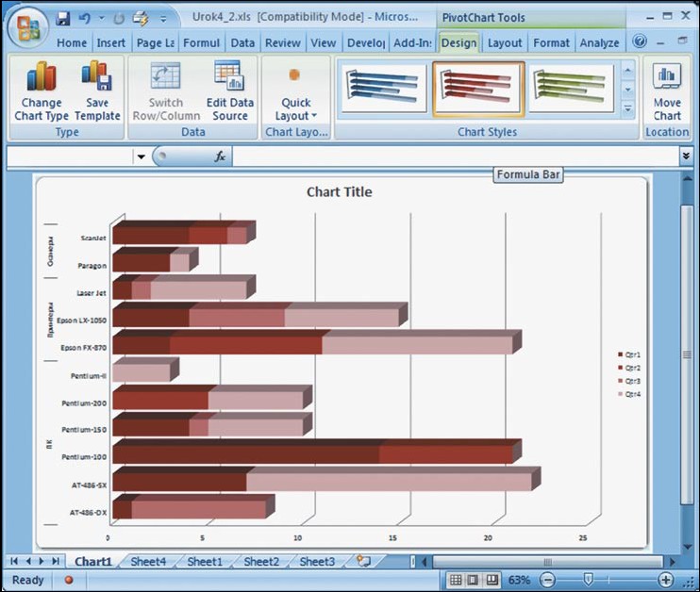Expand the Chart Styles gallery More arrow
Image resolution: width=700 pixels, height=592 pixels.
tap(628, 110)
